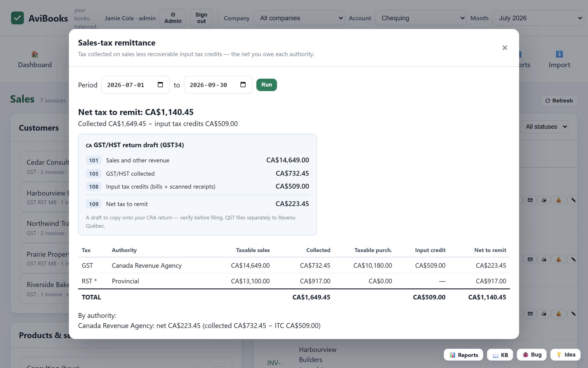The image size is (588, 368).
Task: Click the TOTAL row label
Action: [x=91, y=297]
